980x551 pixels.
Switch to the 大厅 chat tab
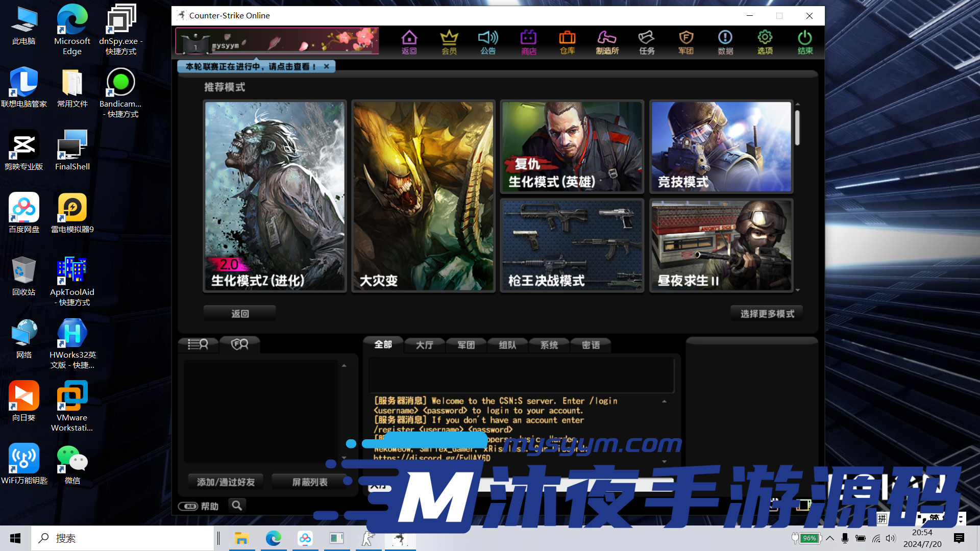[424, 345]
